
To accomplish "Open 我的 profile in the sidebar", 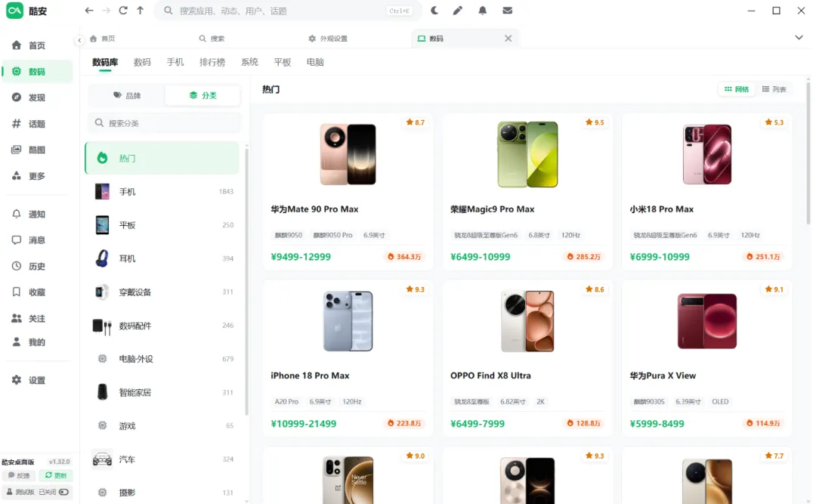I will 37,342.
